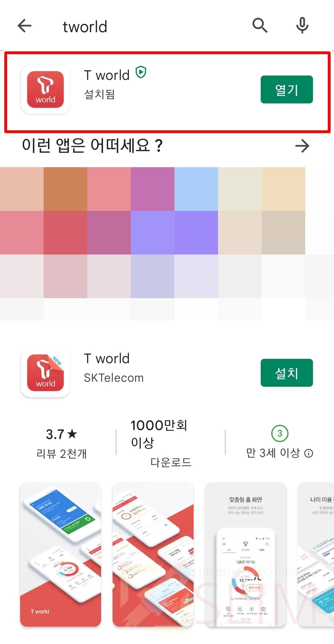This screenshot has width=334, height=644.
Task: Tap the 다운로드 label
Action: [x=171, y=462]
